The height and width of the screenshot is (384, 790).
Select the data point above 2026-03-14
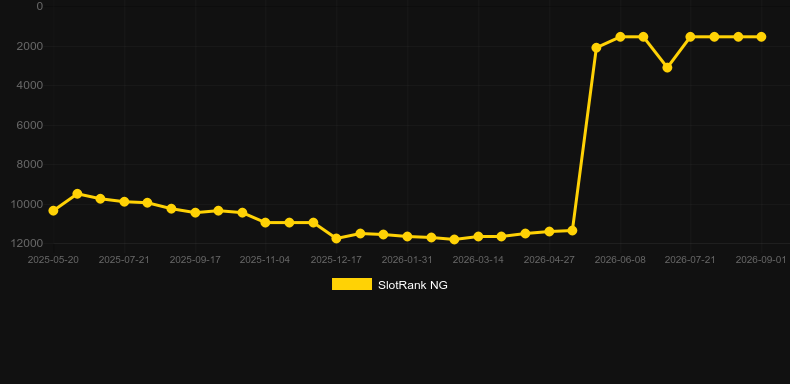(478, 236)
